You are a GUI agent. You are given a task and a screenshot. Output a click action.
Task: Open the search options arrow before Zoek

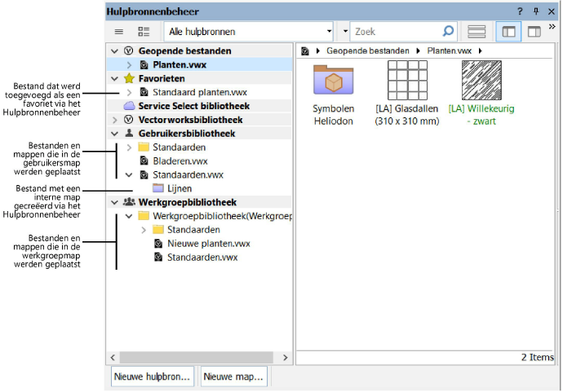coord(345,31)
